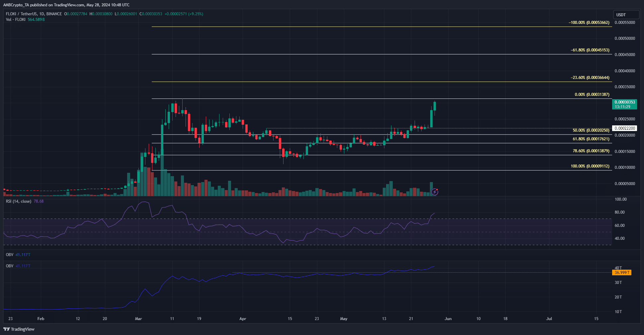Click the lightning bolt event icon on the chart
Screen dimensions: 644x335
(435, 192)
